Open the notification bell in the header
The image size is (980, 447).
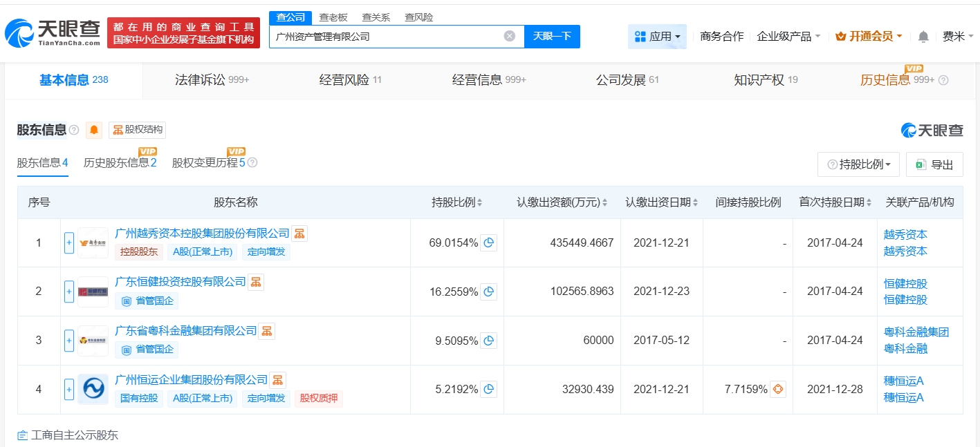pos(923,37)
